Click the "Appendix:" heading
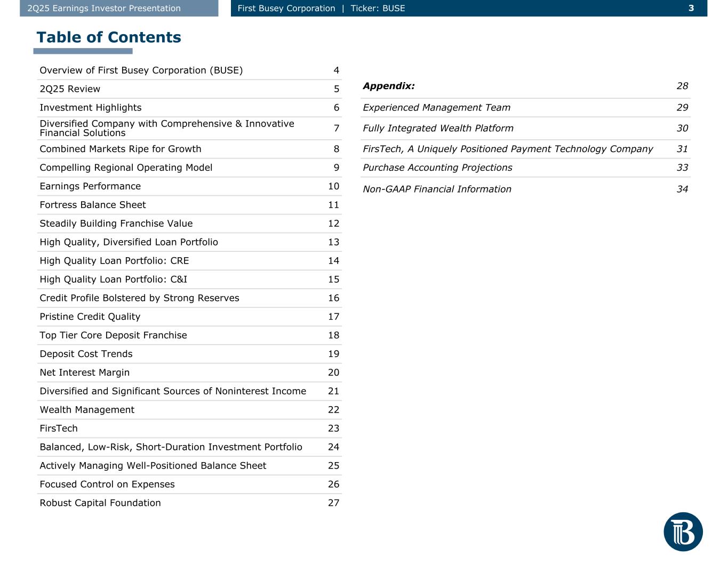This screenshot has height=563, width=728. [x=389, y=86]
